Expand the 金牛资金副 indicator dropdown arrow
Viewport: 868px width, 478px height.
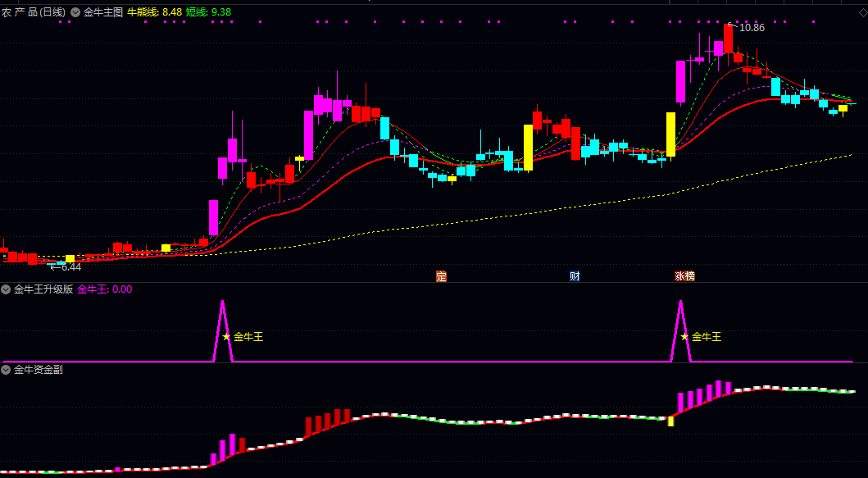point(6,370)
